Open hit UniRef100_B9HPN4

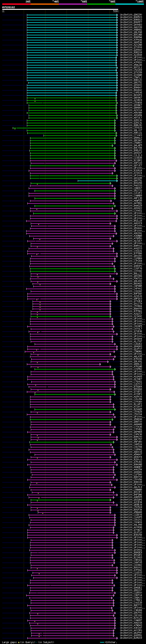pyautogui.click(x=131, y=37)
